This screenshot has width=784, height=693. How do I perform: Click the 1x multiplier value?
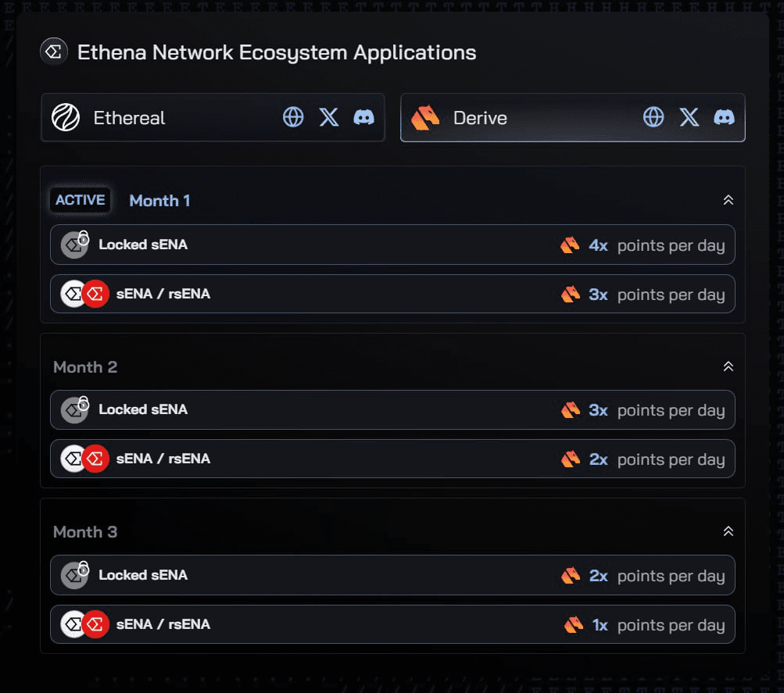point(600,625)
